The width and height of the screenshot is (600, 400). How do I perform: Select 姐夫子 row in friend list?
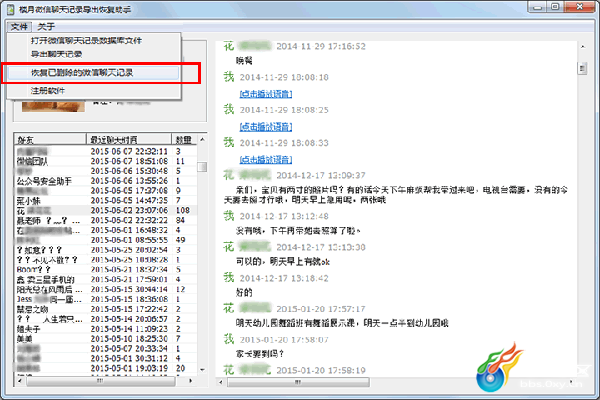tap(106, 329)
